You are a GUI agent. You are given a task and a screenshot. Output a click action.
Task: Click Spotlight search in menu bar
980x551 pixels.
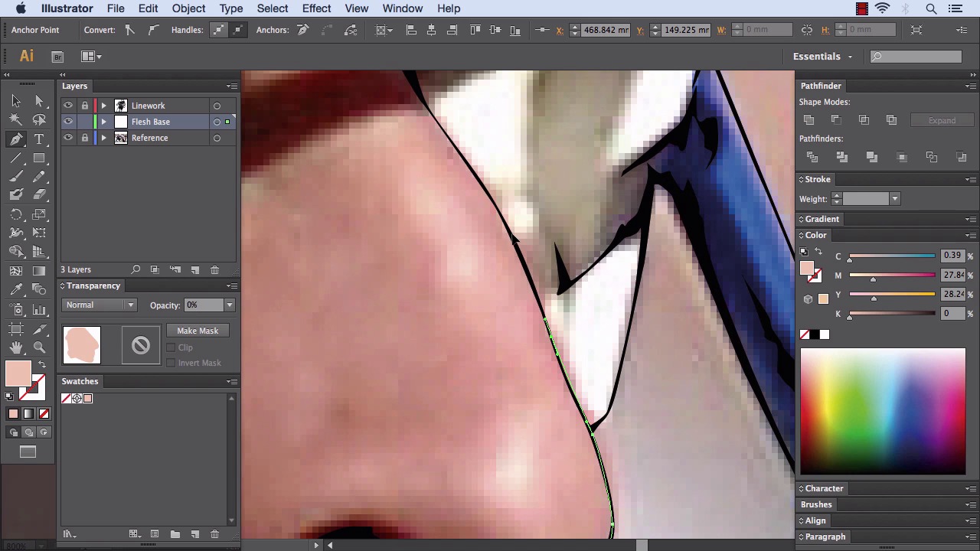point(931,8)
